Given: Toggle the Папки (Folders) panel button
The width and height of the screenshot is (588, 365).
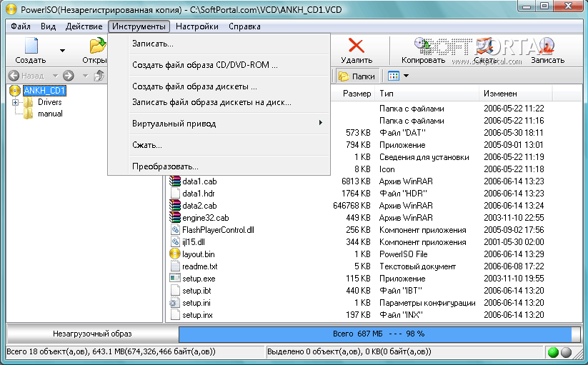Looking at the screenshot, I should coord(357,76).
